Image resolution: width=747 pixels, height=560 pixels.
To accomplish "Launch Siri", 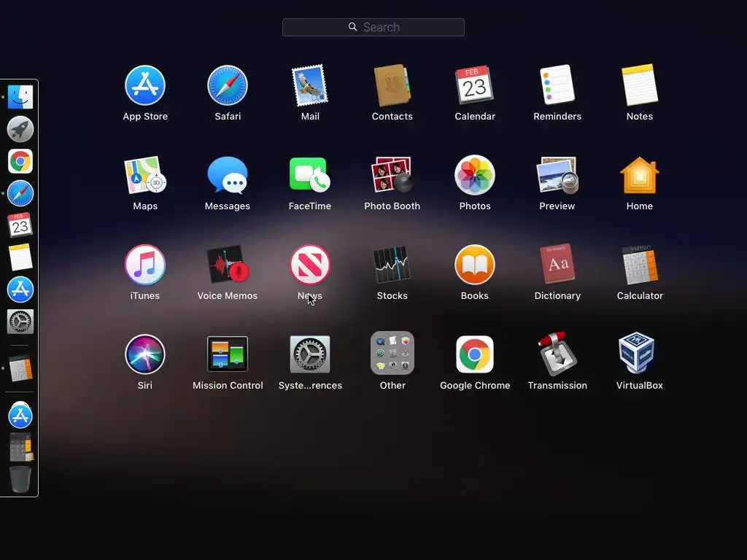I will [x=145, y=354].
